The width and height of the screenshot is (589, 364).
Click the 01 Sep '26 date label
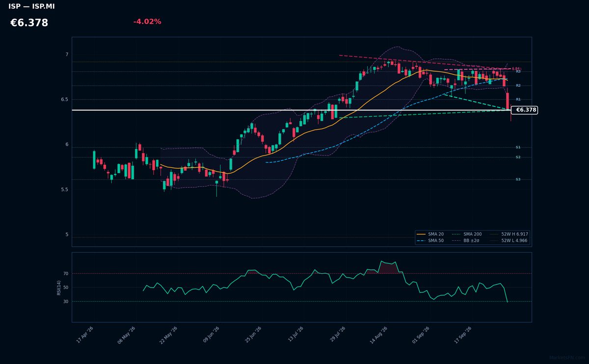pos(421,335)
